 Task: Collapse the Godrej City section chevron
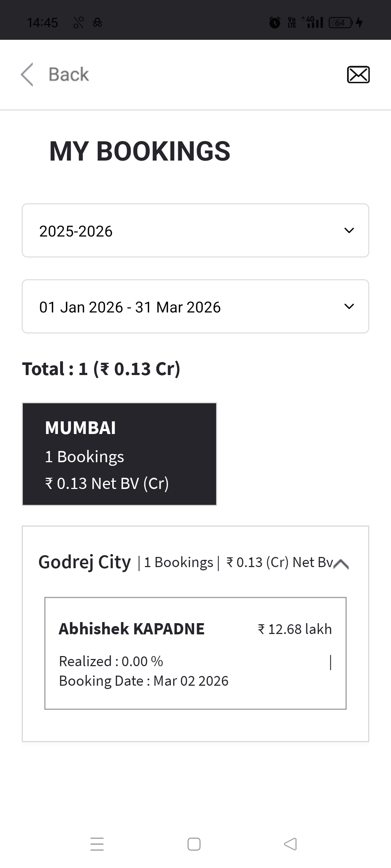click(341, 564)
